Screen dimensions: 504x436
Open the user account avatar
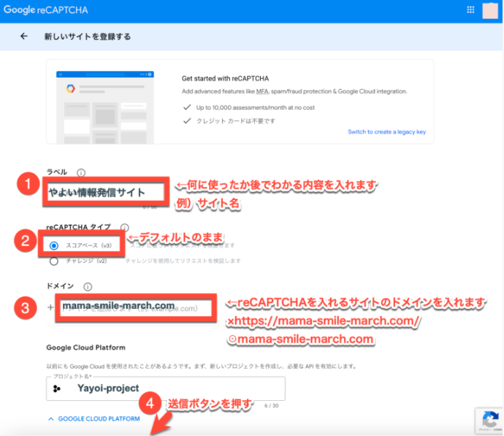[x=490, y=10]
